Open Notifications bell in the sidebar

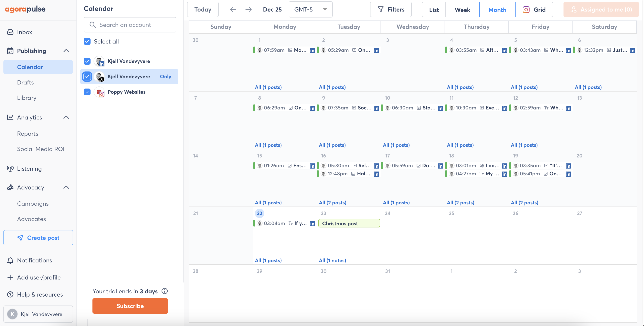coord(10,260)
